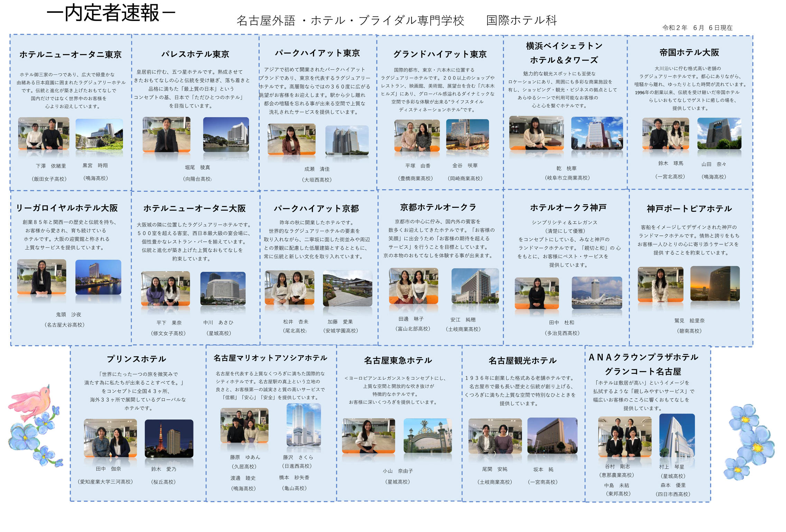Click the 名古屋マリオットアソシアホテル heading
This screenshot has width=786, height=532.
point(270,358)
